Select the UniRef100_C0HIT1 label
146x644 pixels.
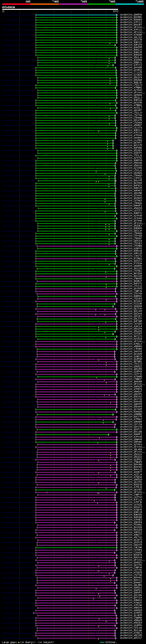click(x=131, y=256)
